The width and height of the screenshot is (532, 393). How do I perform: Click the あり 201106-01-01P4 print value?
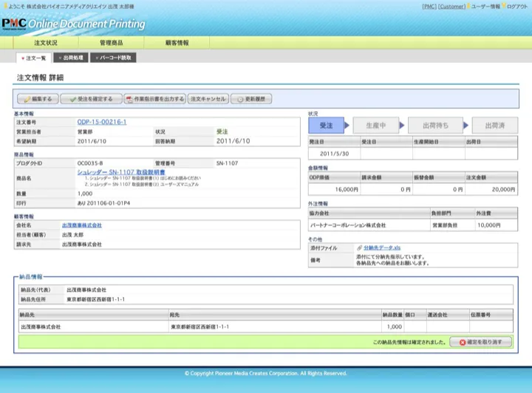[104, 203]
